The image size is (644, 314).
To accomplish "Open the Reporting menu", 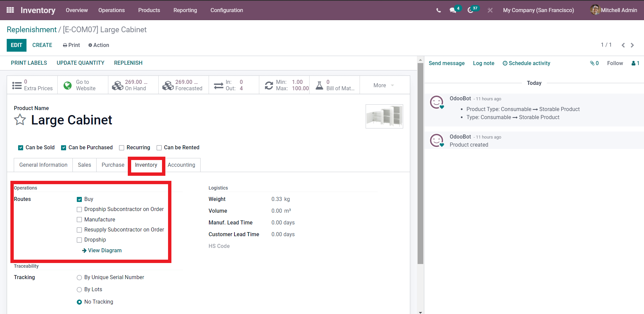I will 185,10.
